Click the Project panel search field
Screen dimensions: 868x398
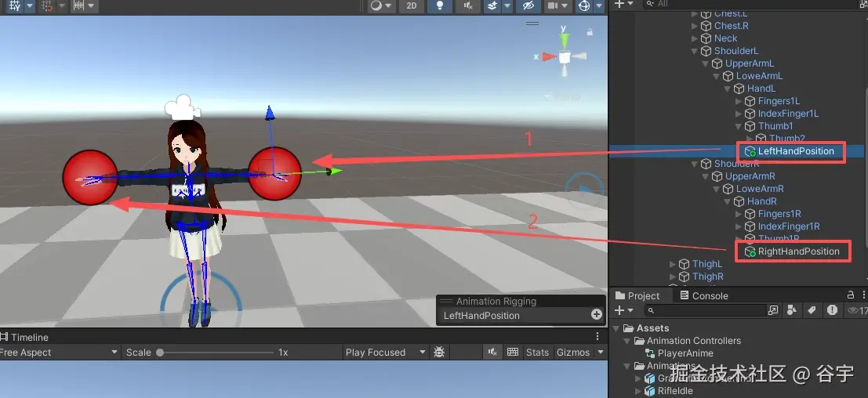[704, 311]
